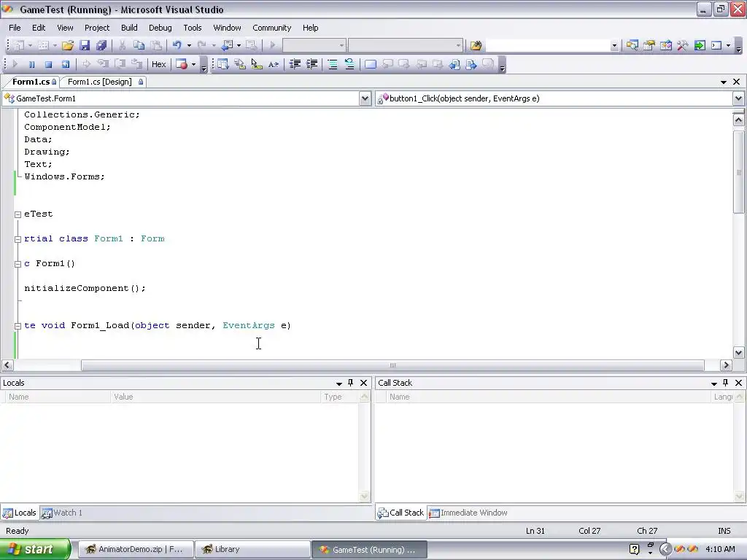Pause debugging with Break All
The height and width of the screenshot is (560, 747).
(x=31, y=64)
